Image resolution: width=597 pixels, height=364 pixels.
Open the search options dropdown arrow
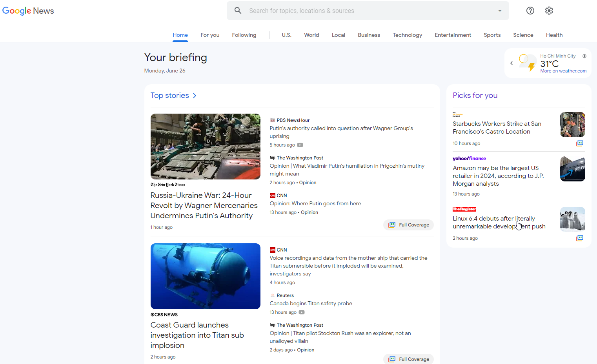(499, 11)
